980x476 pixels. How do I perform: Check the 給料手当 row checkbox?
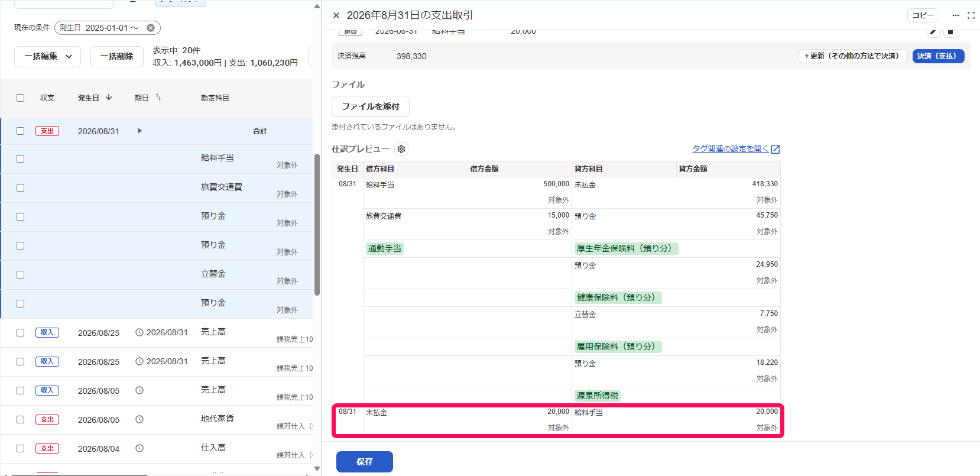coord(21,159)
